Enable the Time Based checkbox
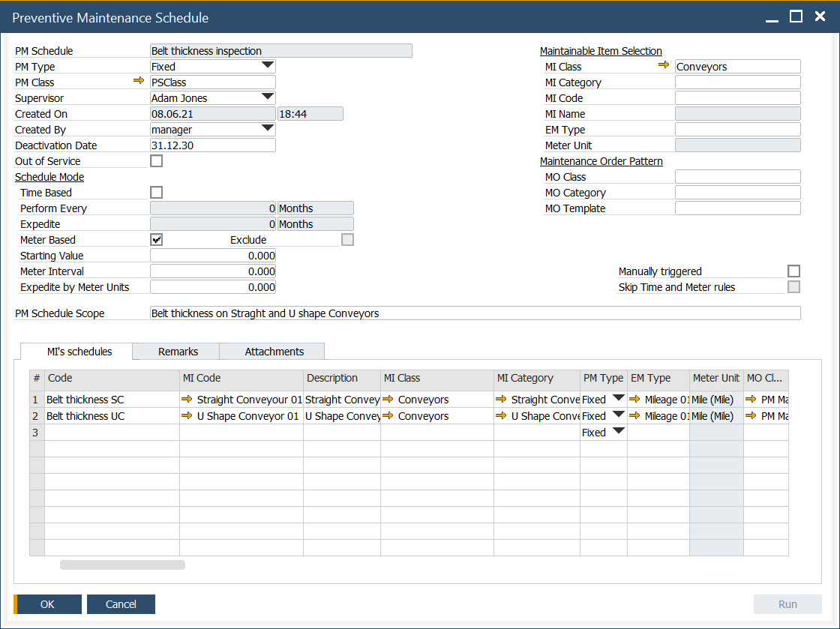The height and width of the screenshot is (629, 840). pos(157,193)
